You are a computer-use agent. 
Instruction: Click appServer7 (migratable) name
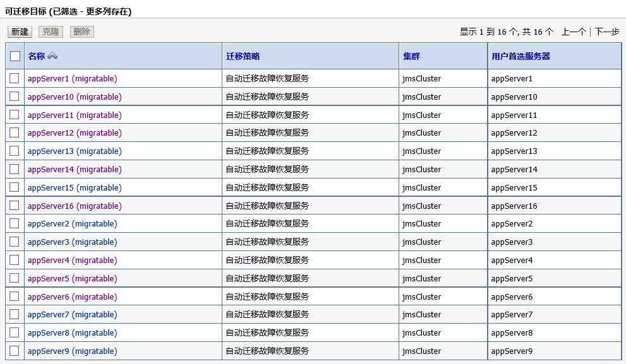click(72, 315)
